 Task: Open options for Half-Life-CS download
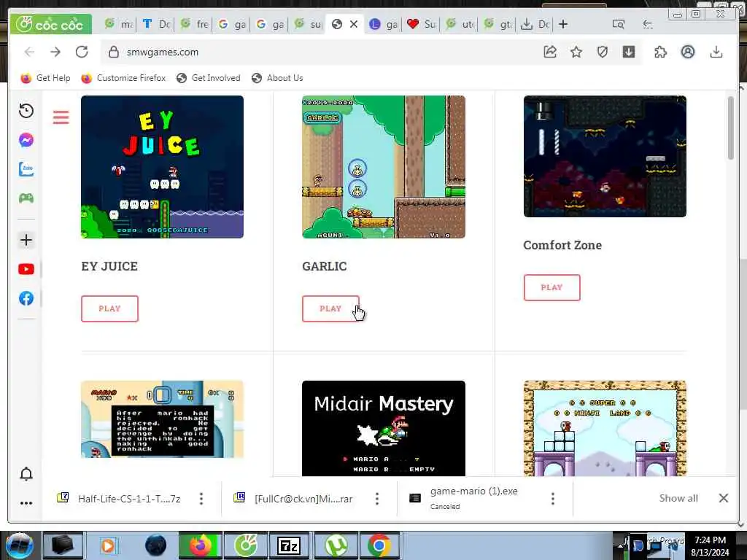[x=201, y=499]
